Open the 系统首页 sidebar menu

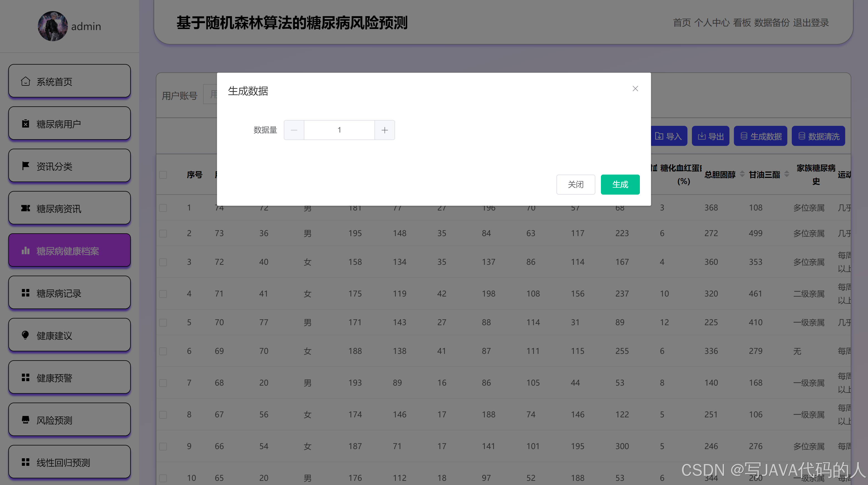pyautogui.click(x=70, y=81)
